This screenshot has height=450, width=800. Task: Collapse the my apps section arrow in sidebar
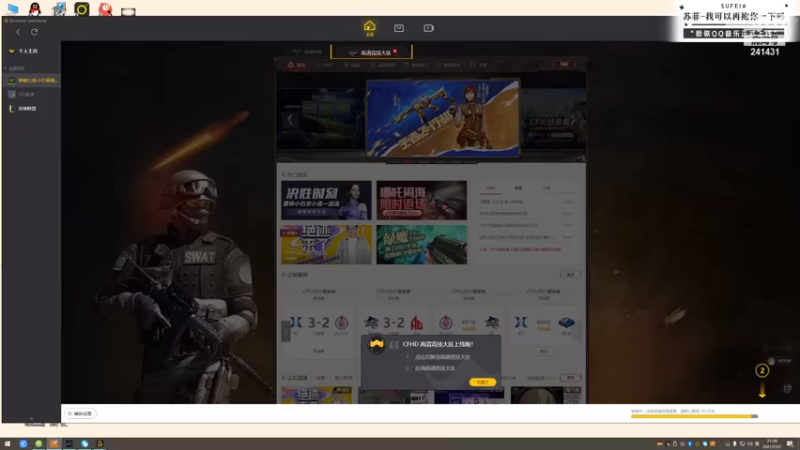pos(6,68)
